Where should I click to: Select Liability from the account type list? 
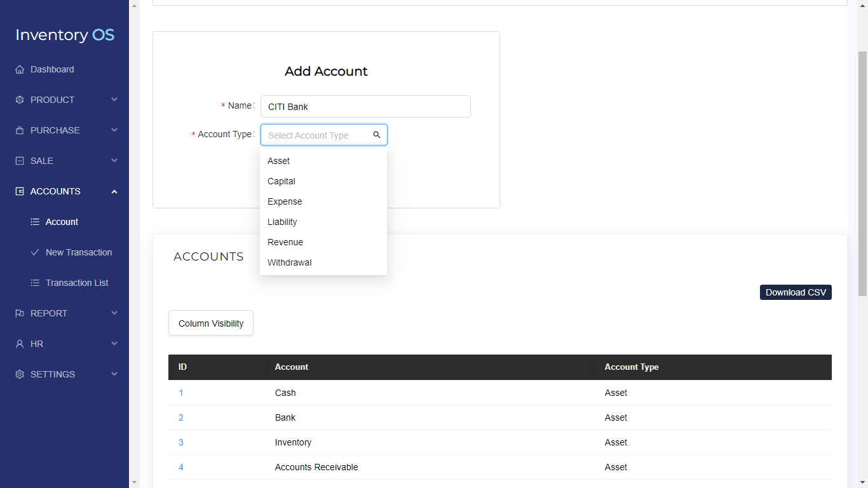(282, 222)
